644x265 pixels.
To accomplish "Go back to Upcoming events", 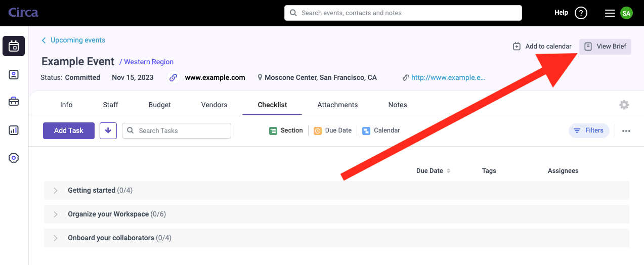I will (73, 40).
